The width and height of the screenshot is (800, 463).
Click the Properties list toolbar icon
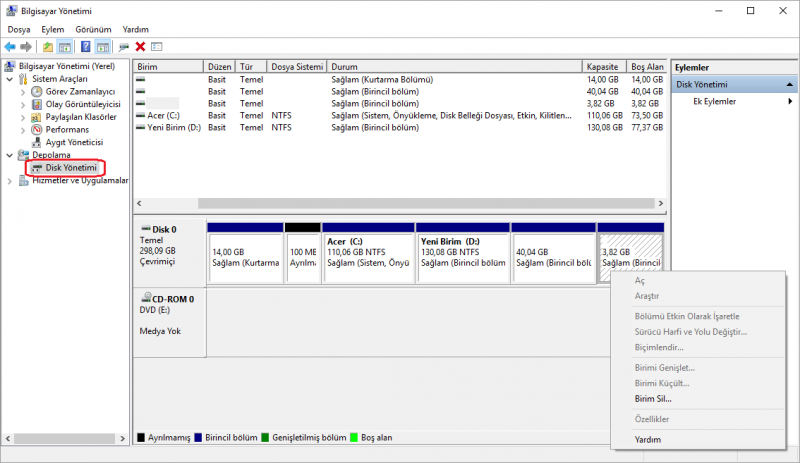[157, 47]
